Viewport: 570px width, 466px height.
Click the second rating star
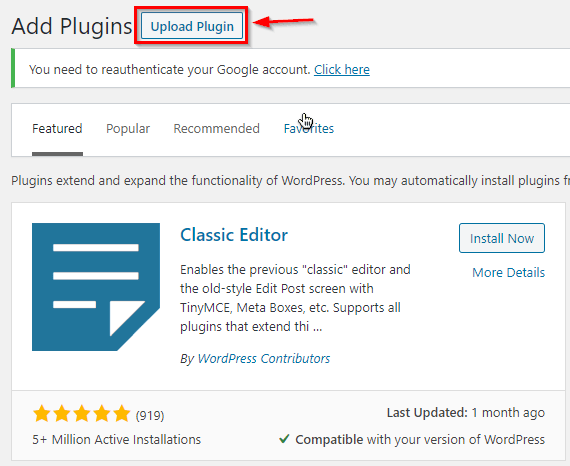tap(62, 414)
